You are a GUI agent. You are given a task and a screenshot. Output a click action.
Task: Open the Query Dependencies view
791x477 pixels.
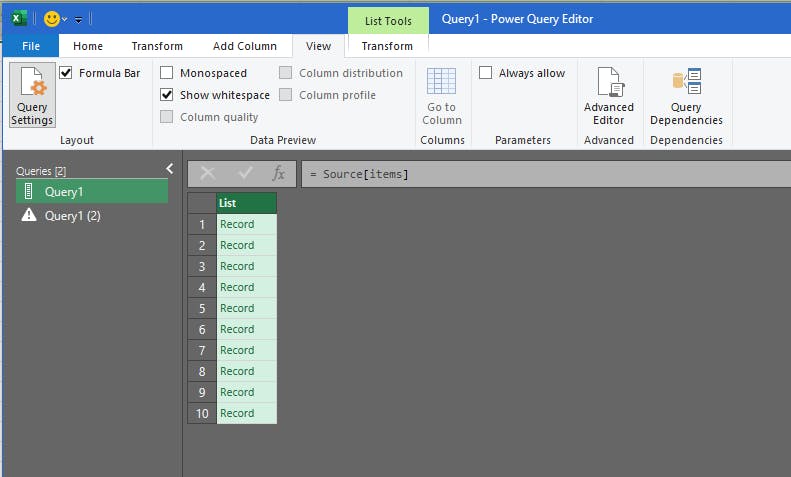point(686,96)
